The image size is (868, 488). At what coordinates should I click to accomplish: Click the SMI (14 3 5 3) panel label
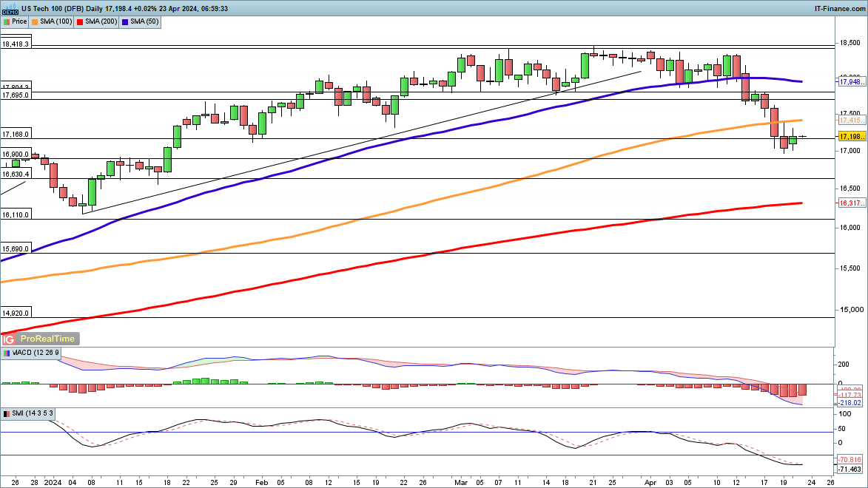pos(33,414)
